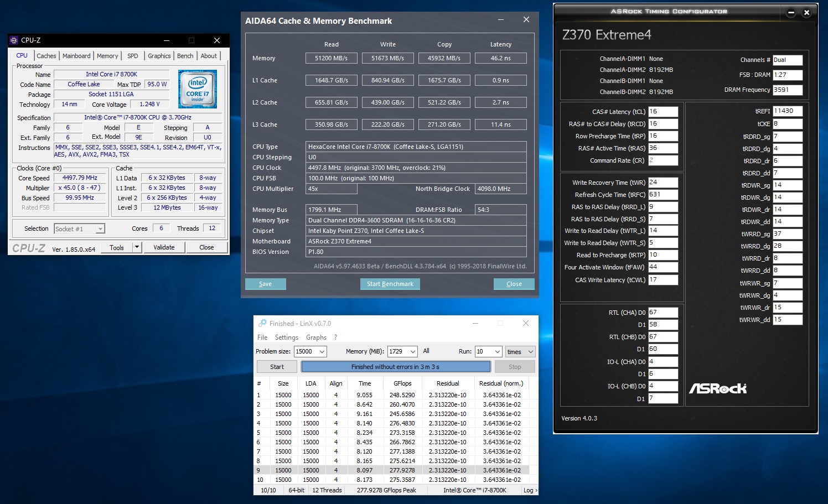Open the File menu in LinX
This screenshot has height=504, width=828.
pos(262,337)
